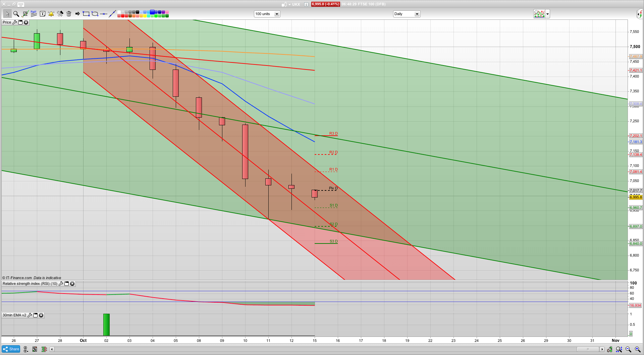Click the zoom out magnifier icon

628,349
